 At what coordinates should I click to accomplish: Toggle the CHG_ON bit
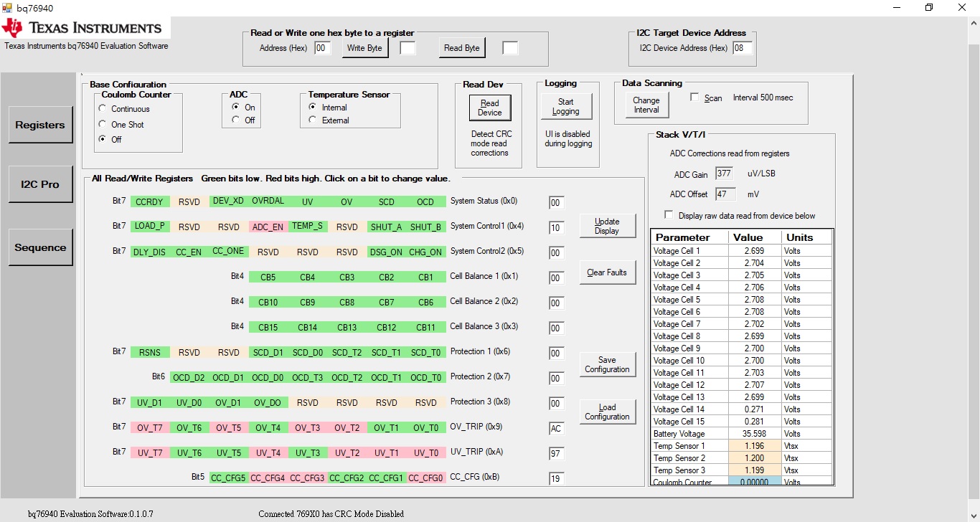tap(426, 252)
